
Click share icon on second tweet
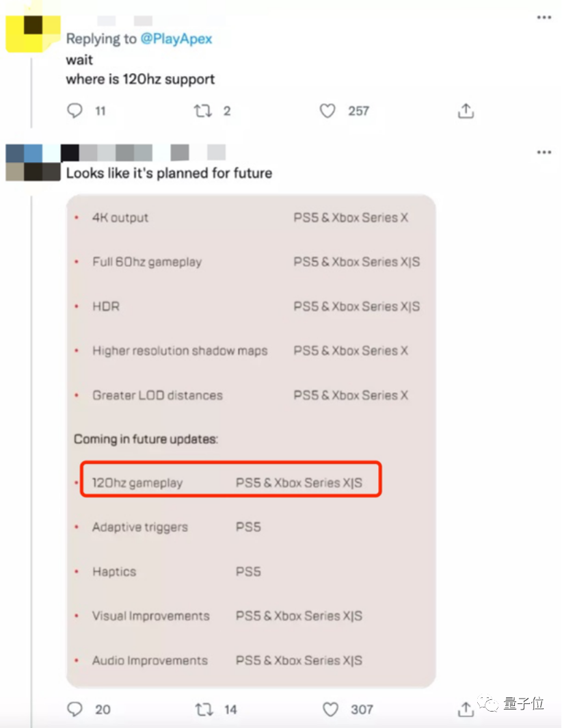click(x=466, y=708)
